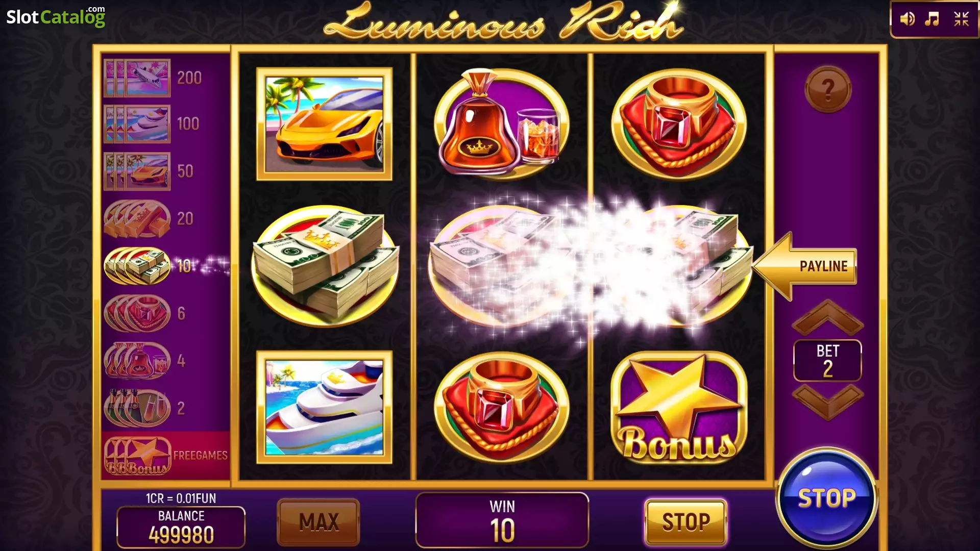Screen dimensions: 980x551
Task: Set maximum bet with MAX button
Action: [318, 522]
